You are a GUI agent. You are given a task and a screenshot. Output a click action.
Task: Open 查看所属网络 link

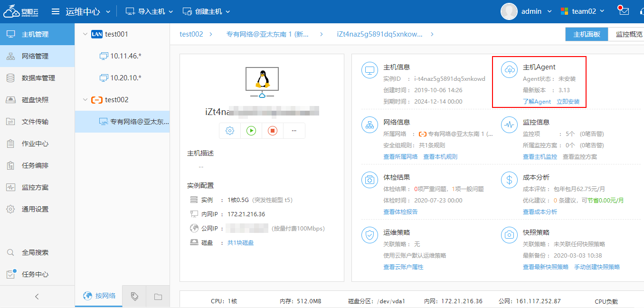[400, 157]
